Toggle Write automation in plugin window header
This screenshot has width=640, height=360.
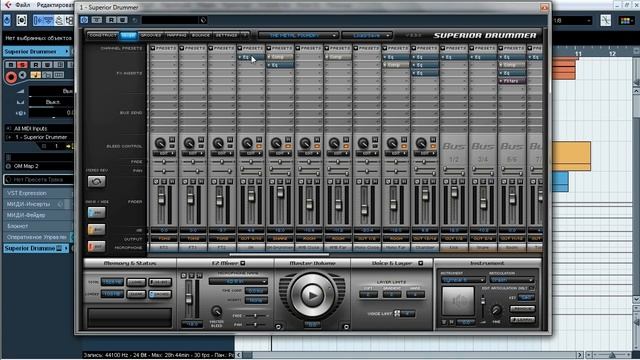click(x=122, y=20)
